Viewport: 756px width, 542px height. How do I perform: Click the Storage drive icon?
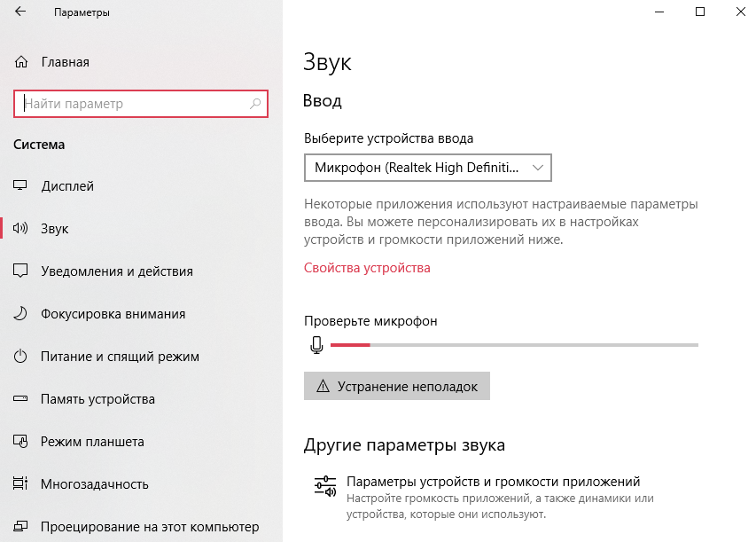coord(20,398)
